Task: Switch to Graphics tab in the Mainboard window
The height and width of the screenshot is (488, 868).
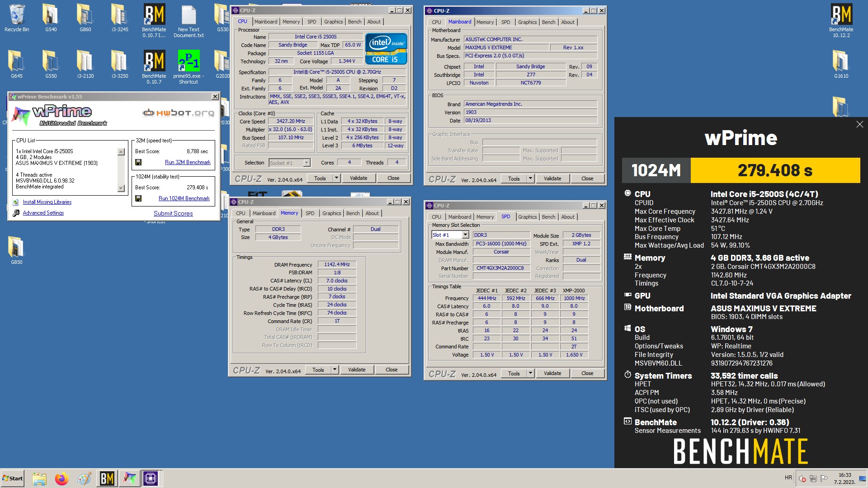Action: pos(527,22)
